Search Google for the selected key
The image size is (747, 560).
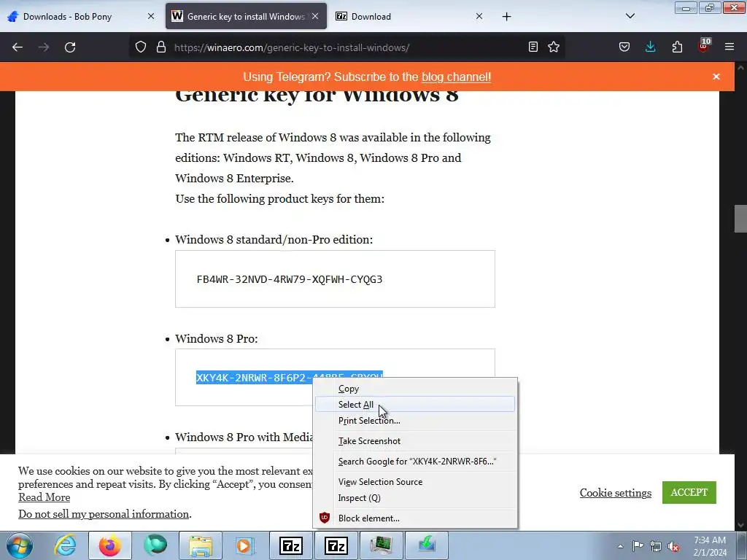[x=415, y=462]
